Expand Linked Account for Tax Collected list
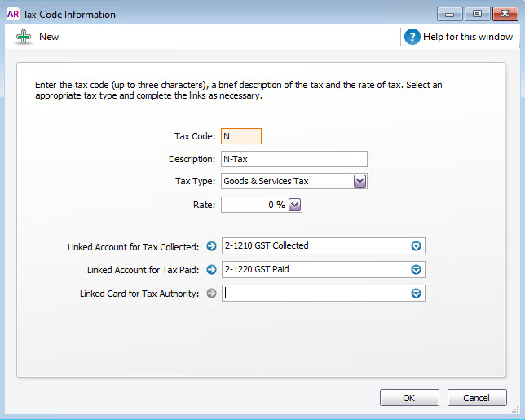Screen dimensions: 525x420 pyautogui.click(x=416, y=246)
